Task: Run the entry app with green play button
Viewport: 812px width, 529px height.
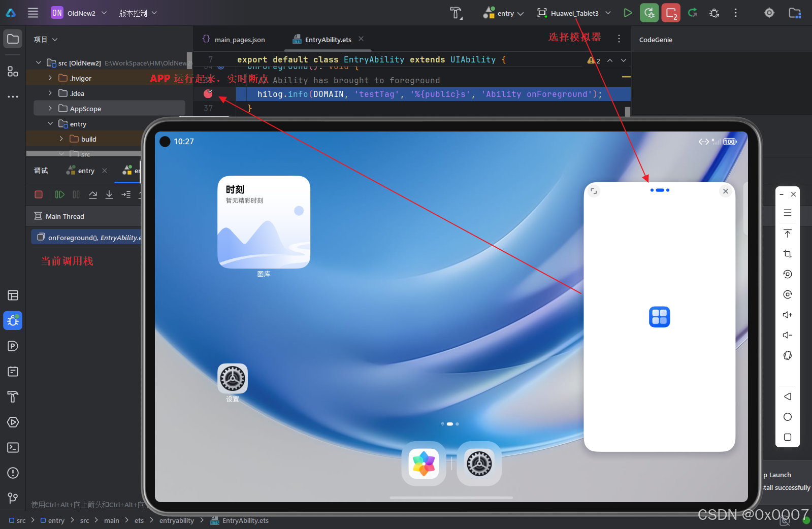Action: click(628, 13)
